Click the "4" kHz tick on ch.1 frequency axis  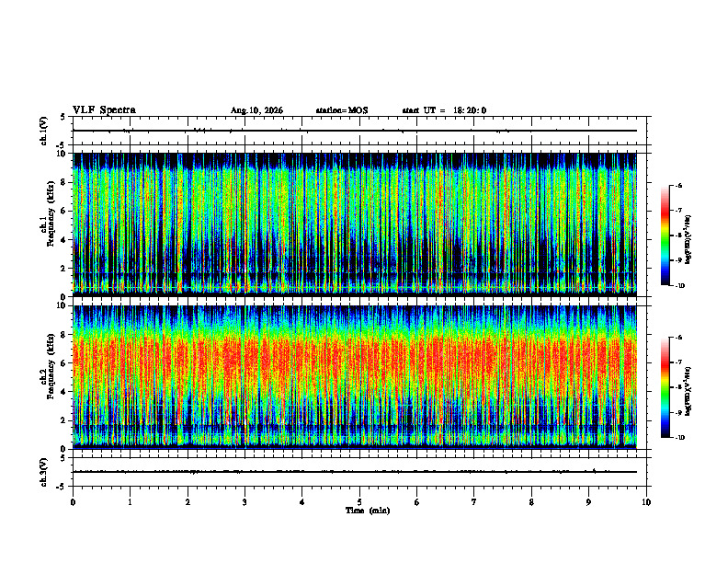pyautogui.click(x=64, y=240)
